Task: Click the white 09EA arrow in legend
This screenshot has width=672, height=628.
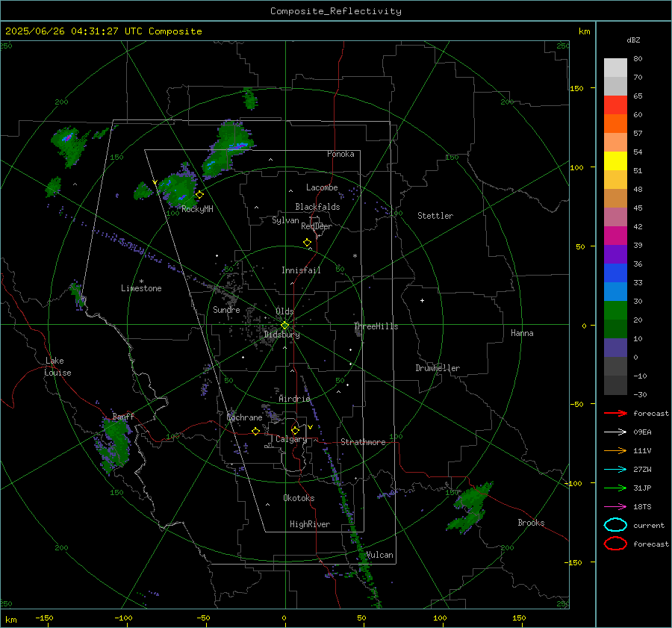Action: 615,432
